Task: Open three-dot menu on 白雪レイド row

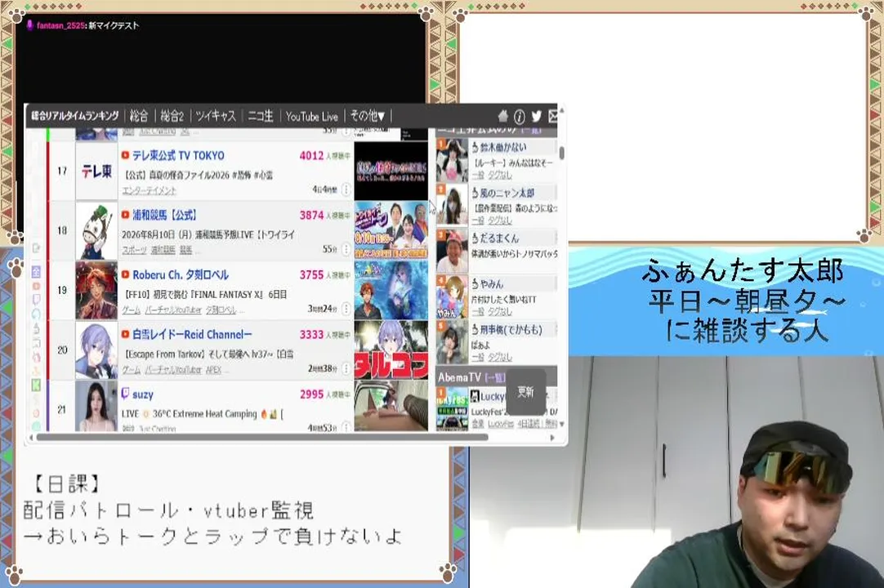Action: click(x=346, y=368)
